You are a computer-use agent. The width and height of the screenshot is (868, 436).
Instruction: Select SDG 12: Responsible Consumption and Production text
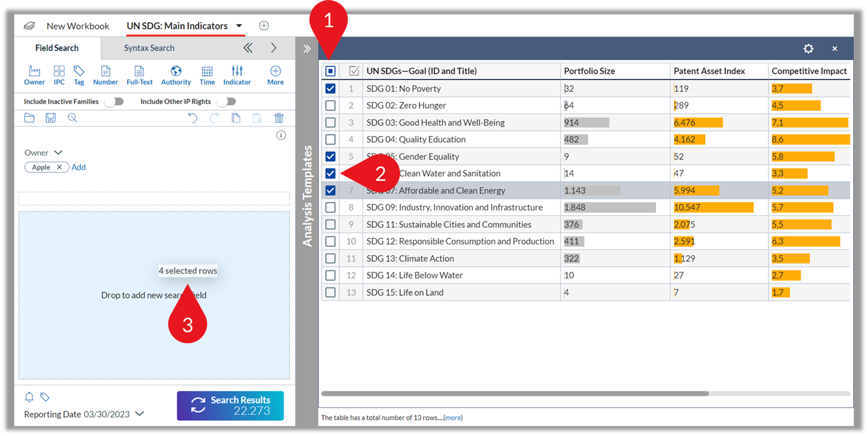coord(460,241)
